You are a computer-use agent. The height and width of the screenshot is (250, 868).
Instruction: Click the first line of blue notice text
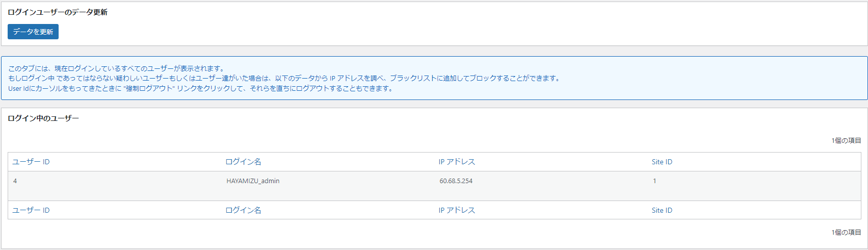116,68
